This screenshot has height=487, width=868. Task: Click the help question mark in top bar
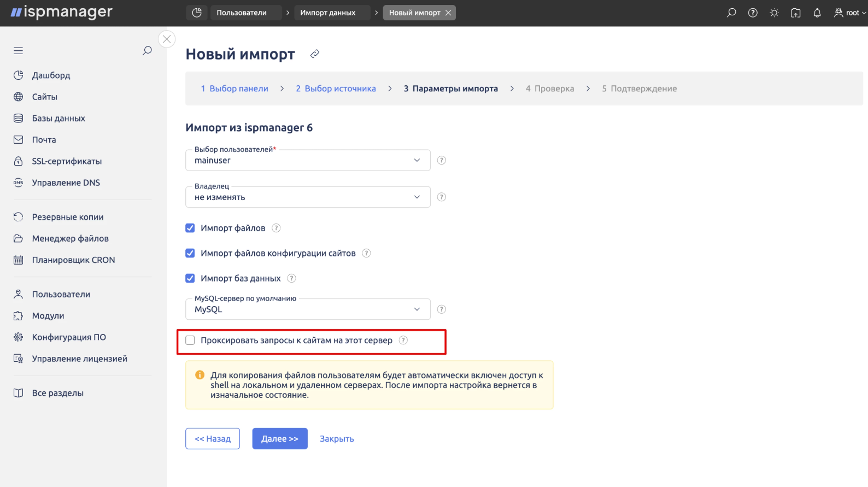coord(753,13)
